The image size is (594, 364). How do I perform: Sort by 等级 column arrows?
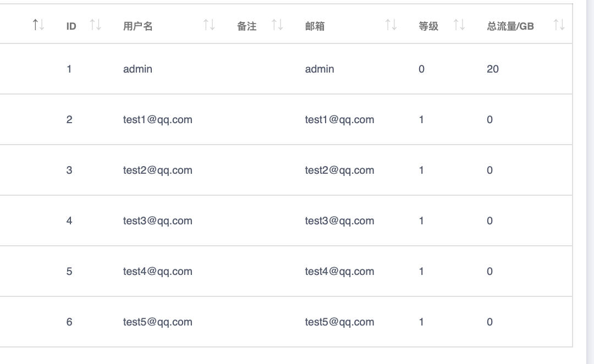coord(459,25)
